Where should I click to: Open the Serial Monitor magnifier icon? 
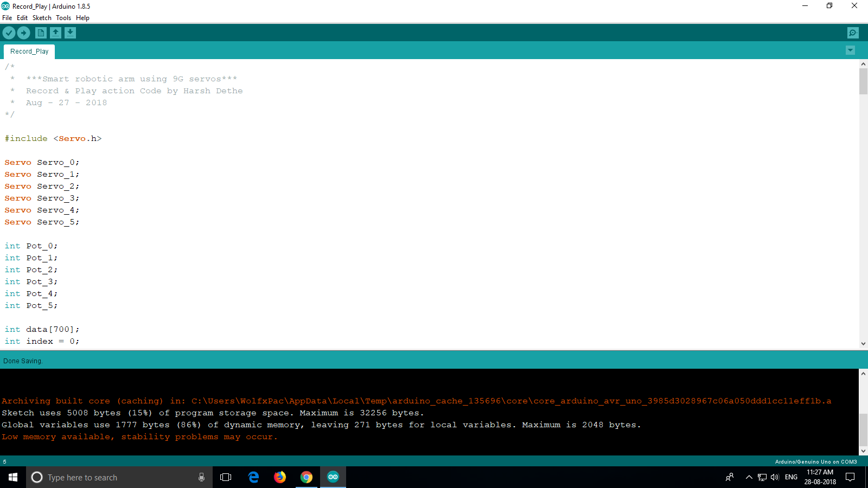click(x=853, y=33)
